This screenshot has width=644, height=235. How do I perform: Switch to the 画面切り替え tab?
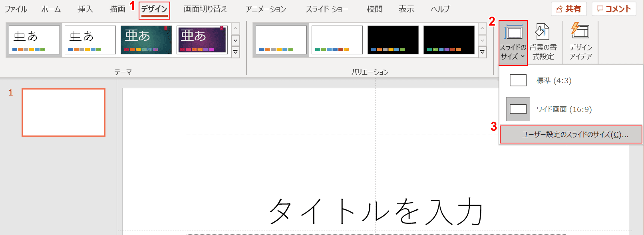pyautogui.click(x=205, y=9)
